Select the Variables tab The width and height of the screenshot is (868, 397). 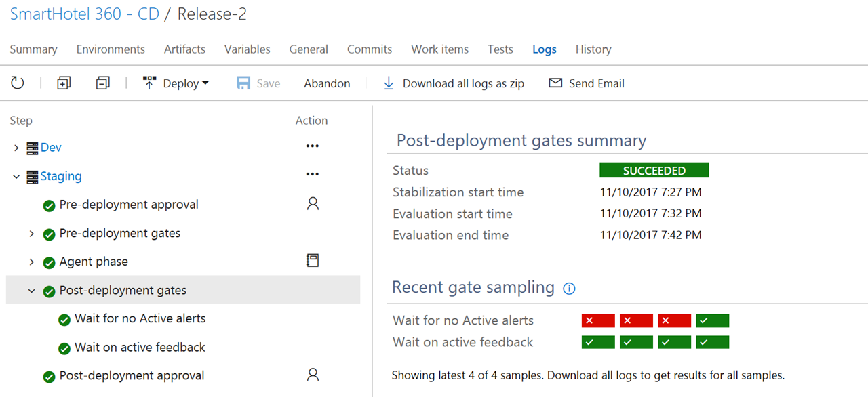coord(248,49)
